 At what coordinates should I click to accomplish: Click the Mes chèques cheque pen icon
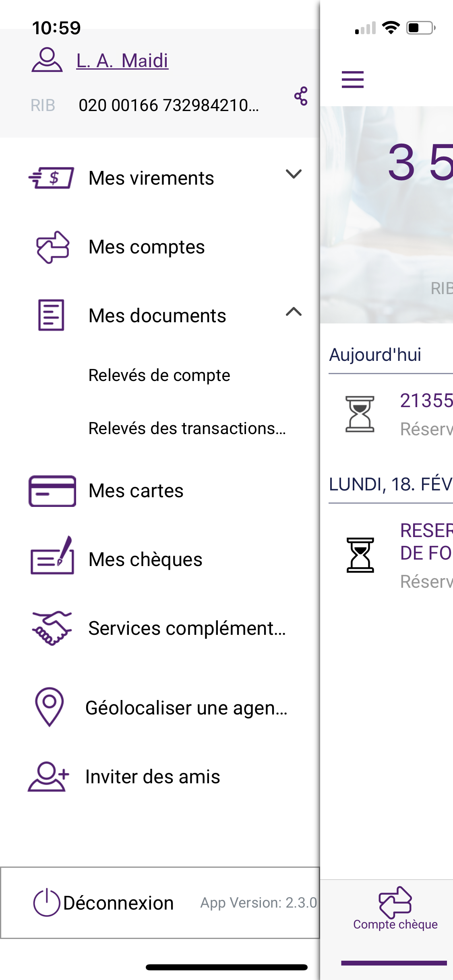52,555
